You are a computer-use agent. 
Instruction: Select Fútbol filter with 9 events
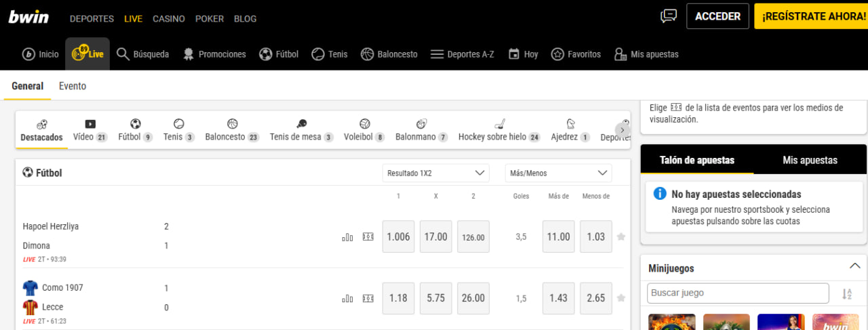(x=136, y=131)
